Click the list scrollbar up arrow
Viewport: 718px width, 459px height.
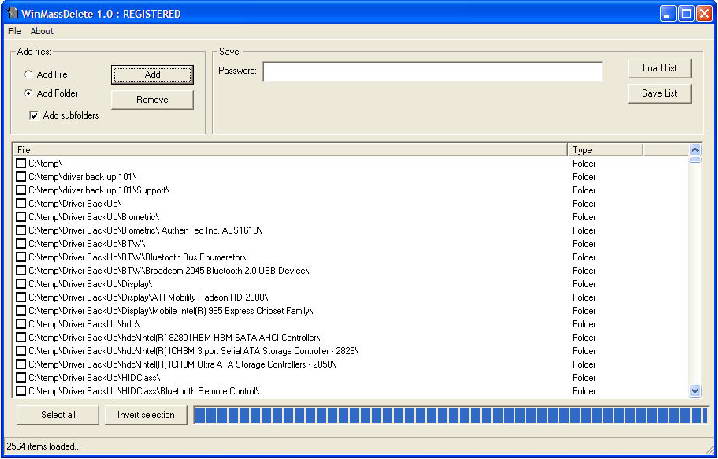click(695, 150)
